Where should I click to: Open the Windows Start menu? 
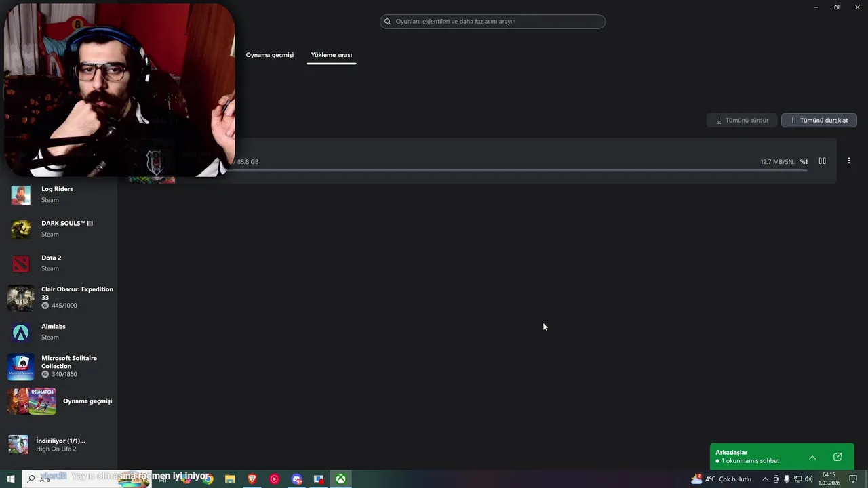pyautogui.click(x=11, y=479)
